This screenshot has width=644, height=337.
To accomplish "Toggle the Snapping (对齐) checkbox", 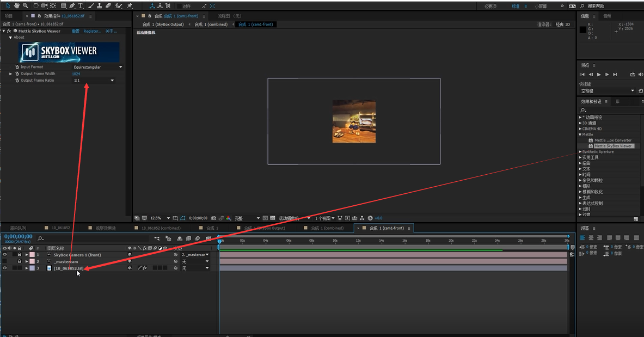I will click(x=180, y=6).
